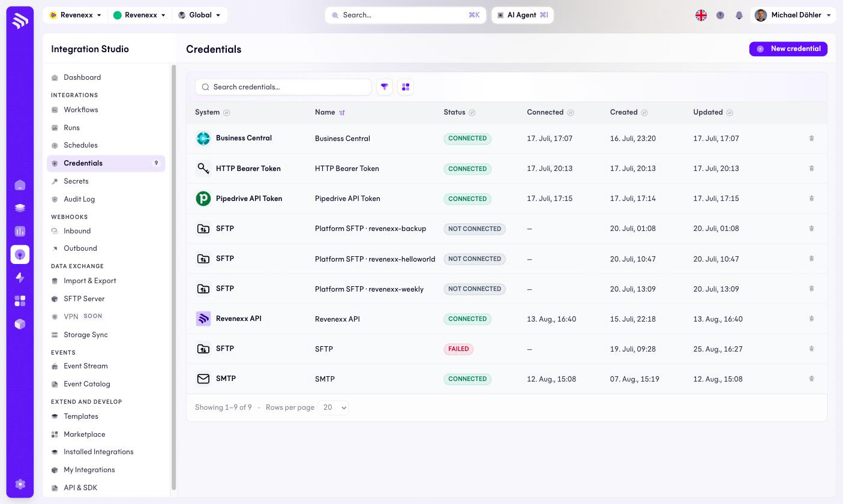Open the home icon in the purple rail
This screenshot has height=504, width=843.
[x=20, y=185]
